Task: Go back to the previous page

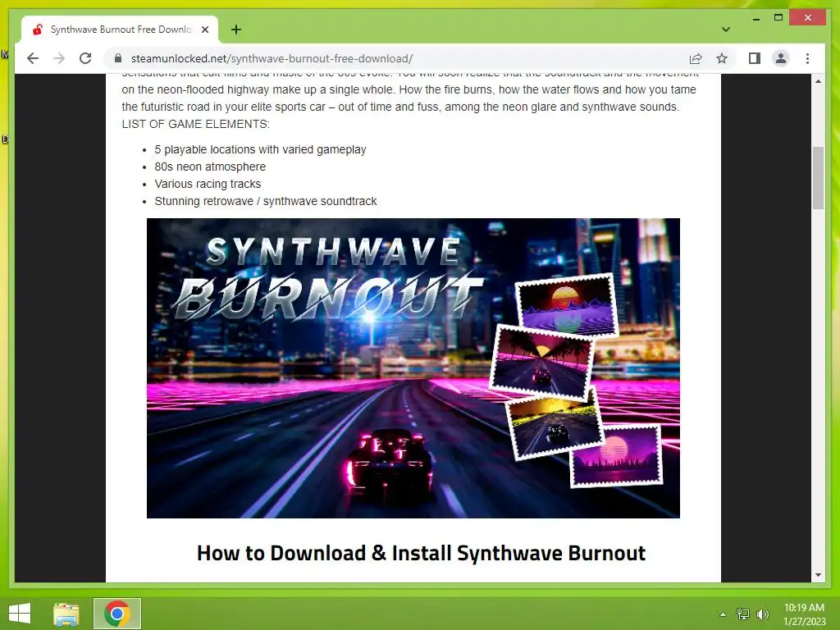Action: coord(33,58)
